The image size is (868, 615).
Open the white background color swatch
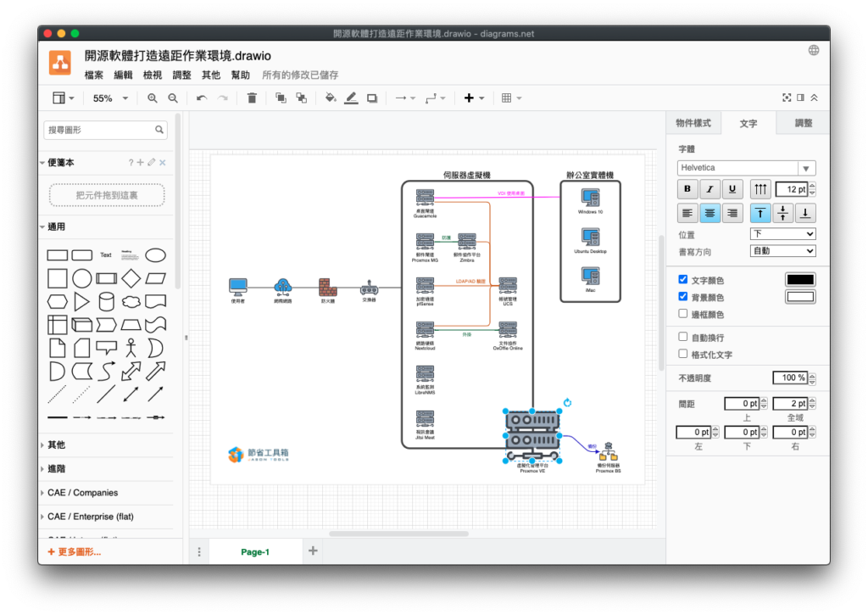point(800,297)
